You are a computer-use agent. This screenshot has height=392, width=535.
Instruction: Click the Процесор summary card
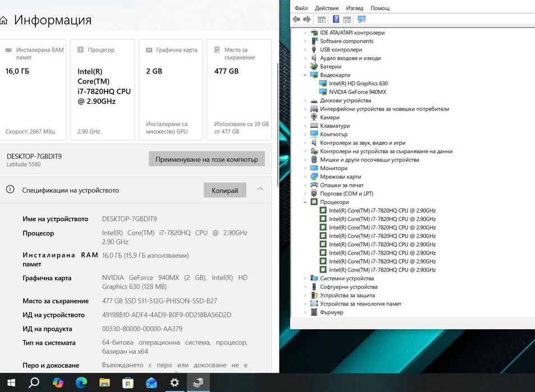pyautogui.click(x=102, y=90)
